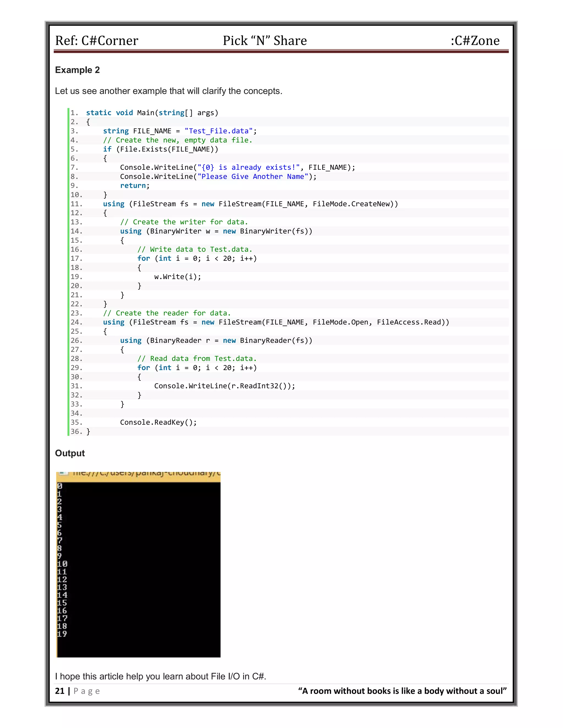Viewport: 563px width, 728px height.
Task: Click comment '// Create the reader for data.'
Action: pyautogui.click(x=167, y=313)
